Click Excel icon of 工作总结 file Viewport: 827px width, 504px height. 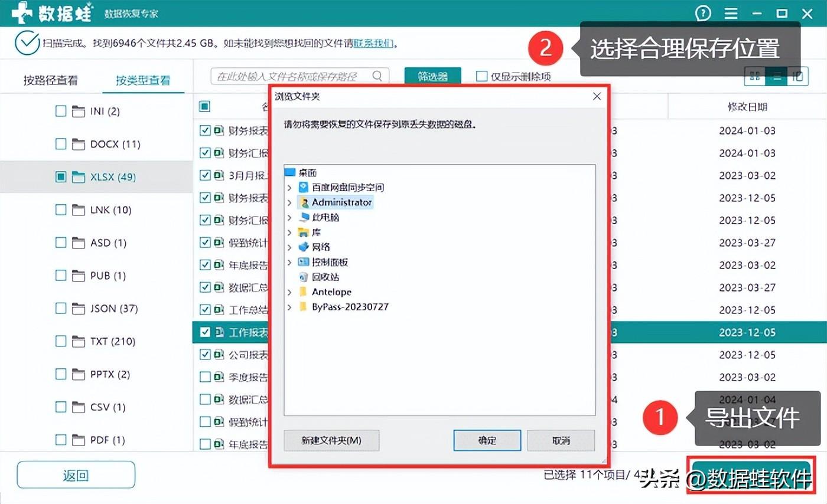(219, 309)
